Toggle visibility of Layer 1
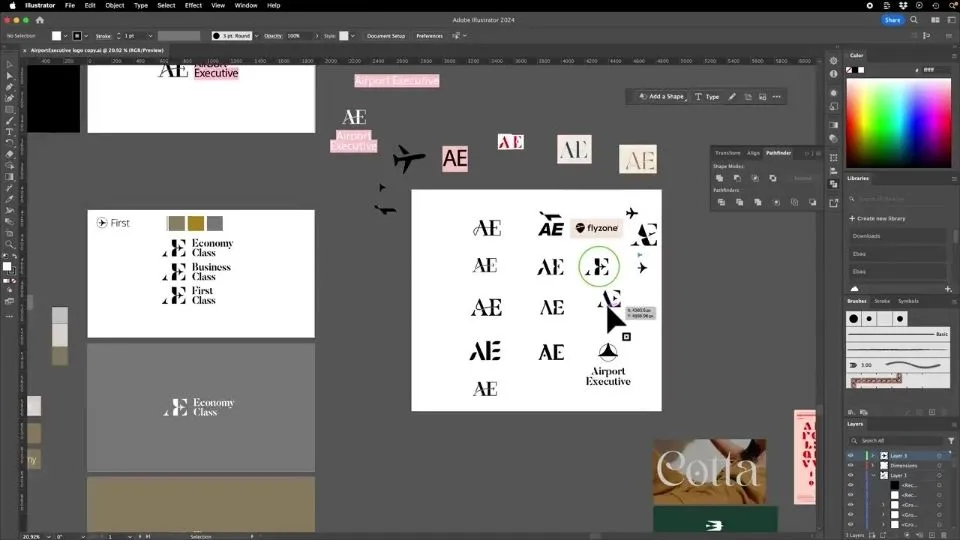 850,475
